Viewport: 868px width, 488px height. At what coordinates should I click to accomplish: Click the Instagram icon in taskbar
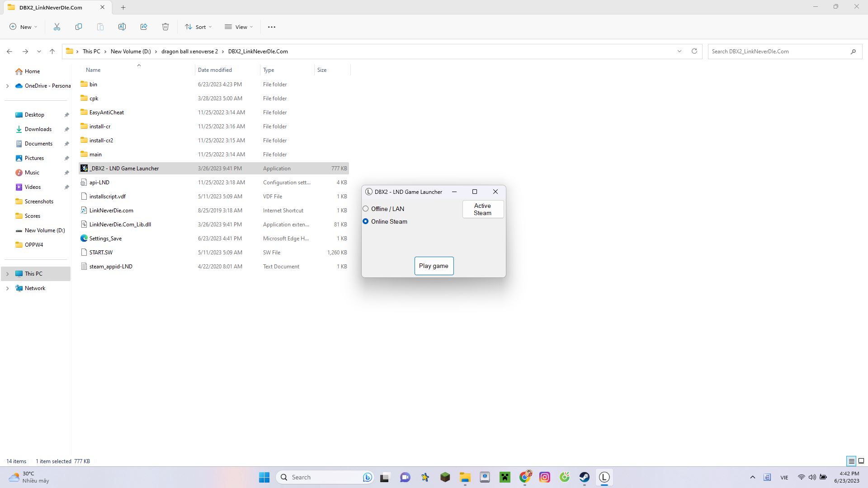click(x=544, y=477)
